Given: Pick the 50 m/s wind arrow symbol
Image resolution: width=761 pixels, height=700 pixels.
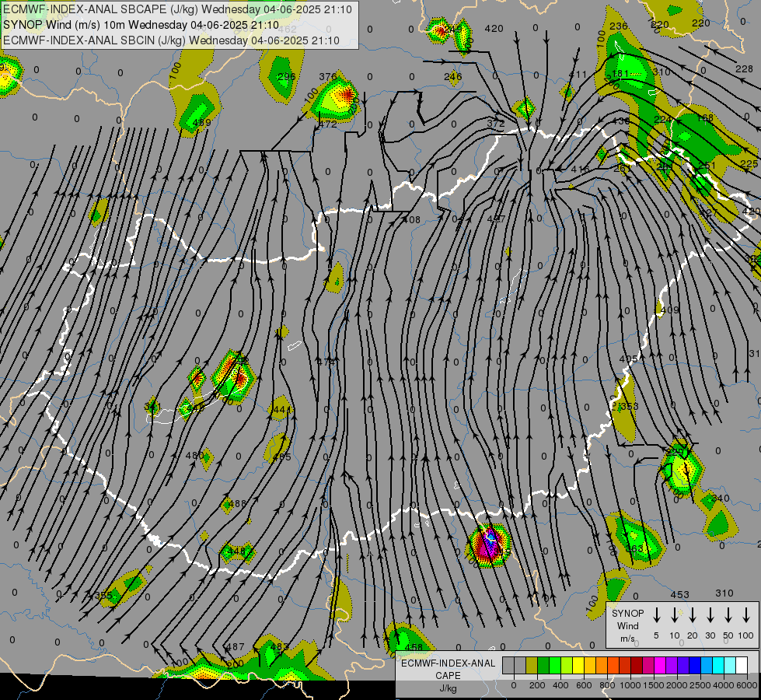Looking at the screenshot, I should pos(728,615).
